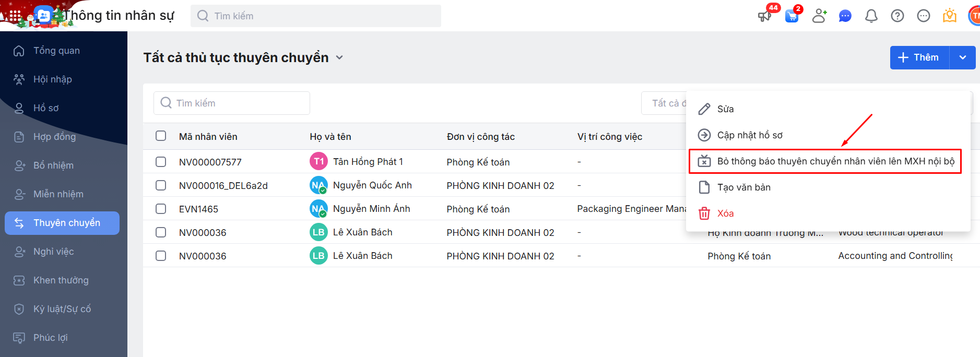980x357 pixels.
Task: Go to Hợp đồng in the sidebar
Action: coord(54,137)
